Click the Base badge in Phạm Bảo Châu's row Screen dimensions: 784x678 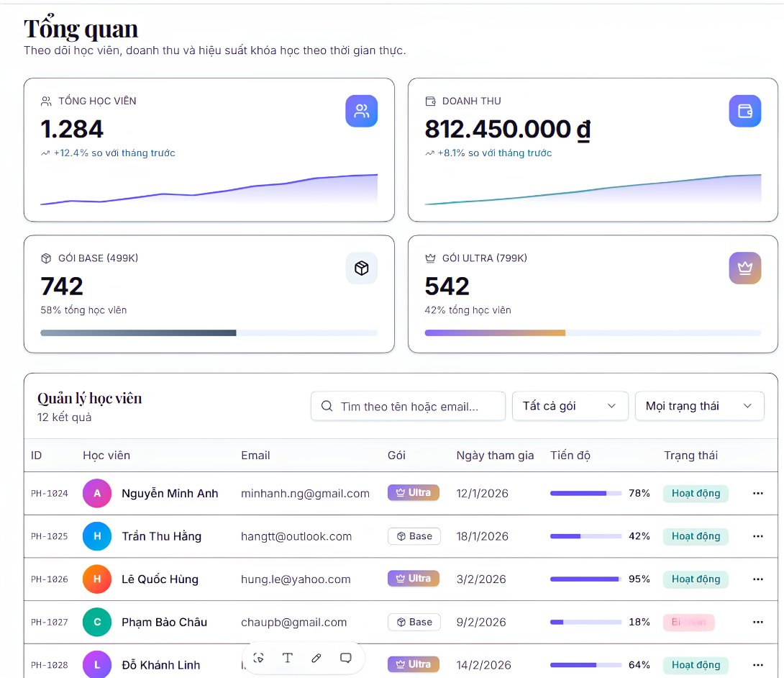tap(414, 623)
